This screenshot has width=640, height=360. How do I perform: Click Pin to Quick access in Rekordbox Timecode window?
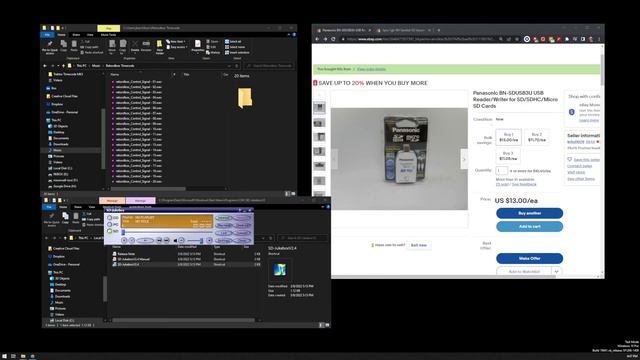tap(50, 47)
